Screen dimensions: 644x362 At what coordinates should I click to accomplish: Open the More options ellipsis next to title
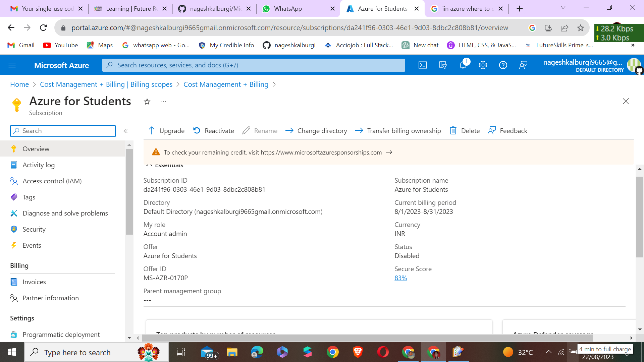pos(163,101)
